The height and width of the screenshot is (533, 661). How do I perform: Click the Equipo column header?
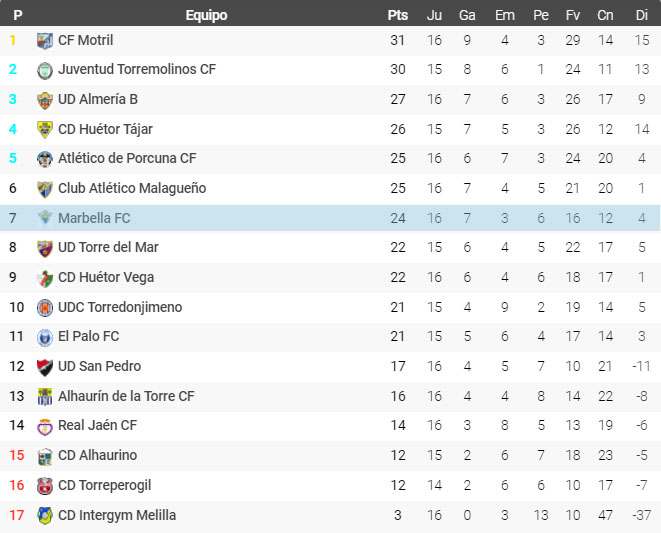tap(207, 15)
